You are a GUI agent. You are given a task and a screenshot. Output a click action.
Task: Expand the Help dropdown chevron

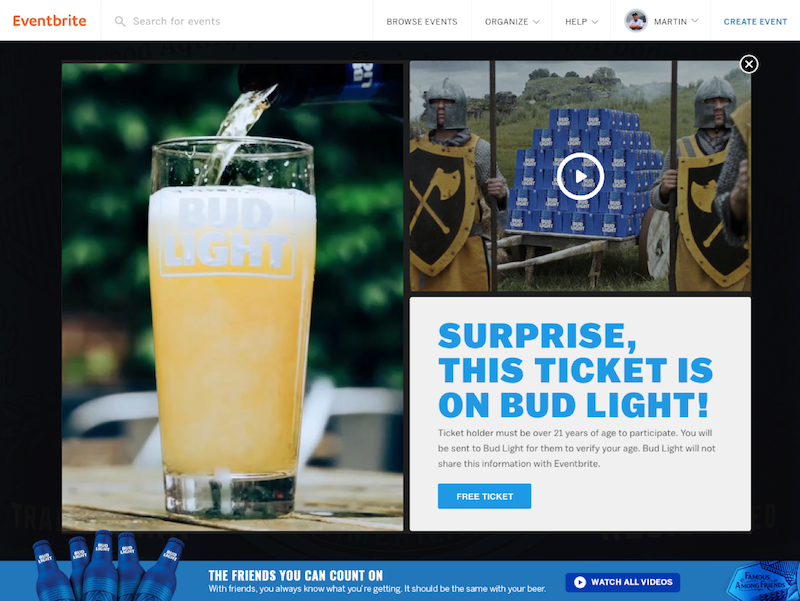594,22
